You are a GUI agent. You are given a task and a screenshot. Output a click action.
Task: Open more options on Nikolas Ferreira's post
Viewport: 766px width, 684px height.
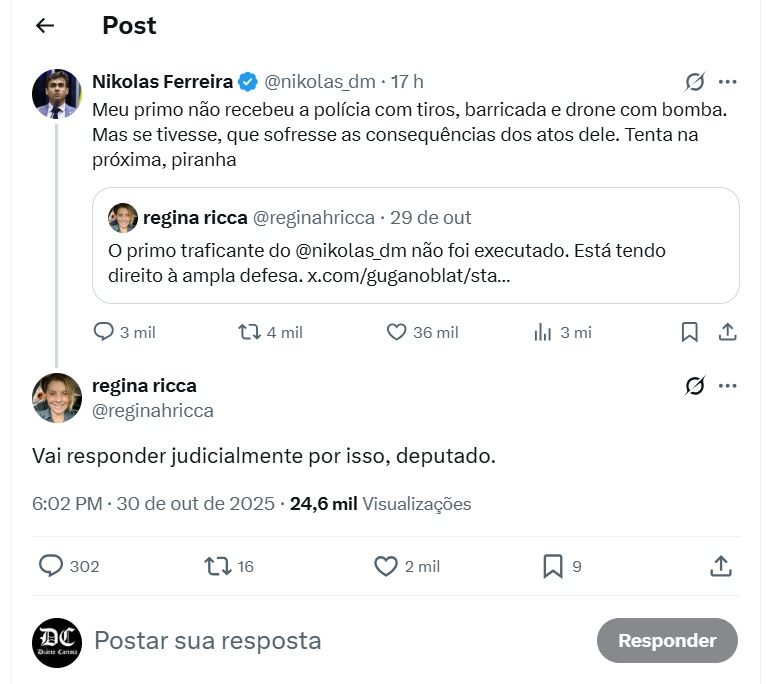pyautogui.click(x=727, y=82)
